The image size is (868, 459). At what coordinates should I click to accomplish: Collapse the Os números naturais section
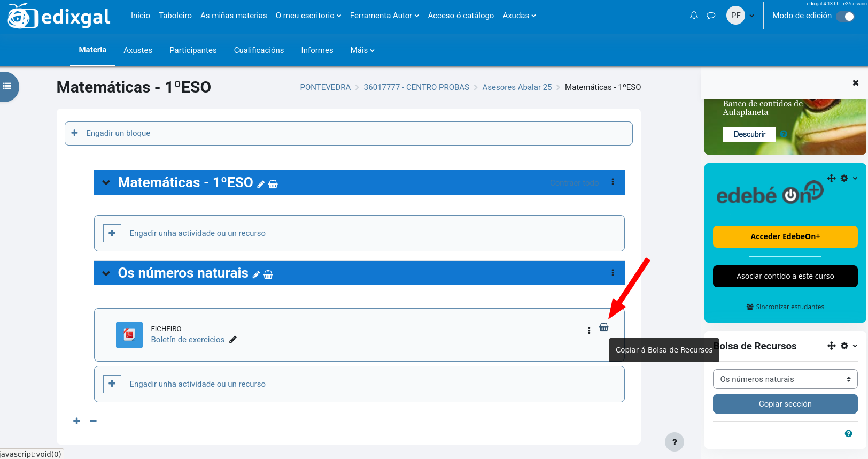(x=106, y=273)
